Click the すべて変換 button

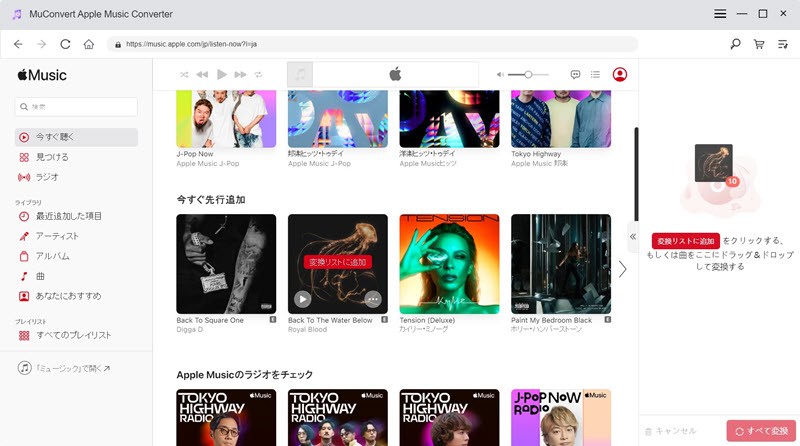pos(761,430)
